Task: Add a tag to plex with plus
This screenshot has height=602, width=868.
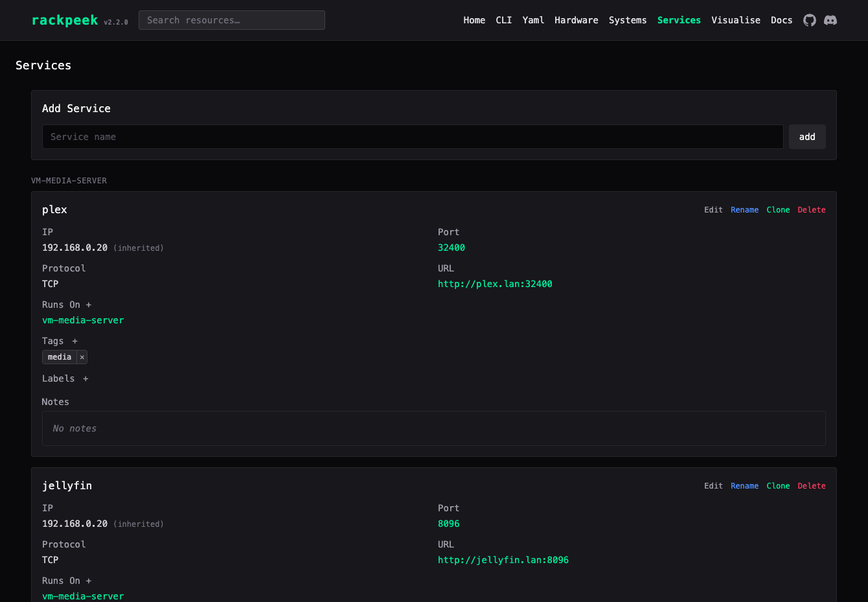Action: click(75, 341)
